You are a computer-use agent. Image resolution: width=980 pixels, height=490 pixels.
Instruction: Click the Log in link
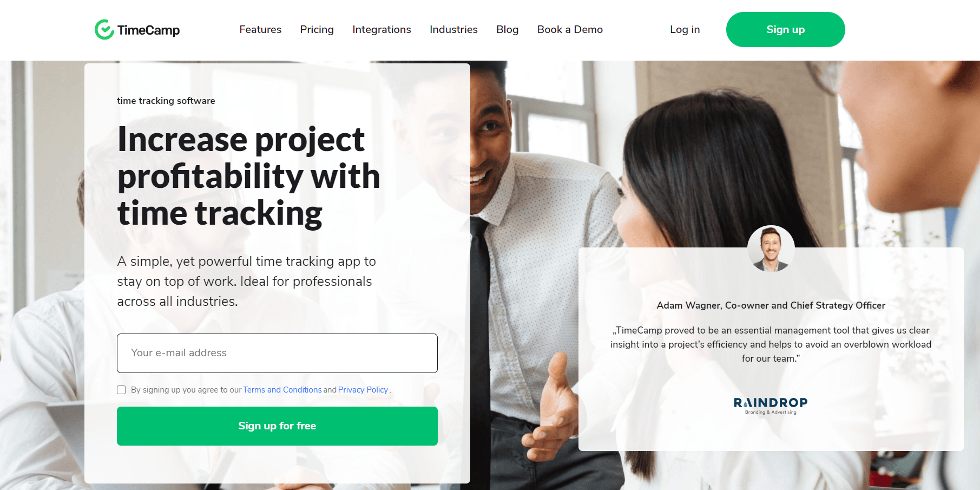coord(685,29)
